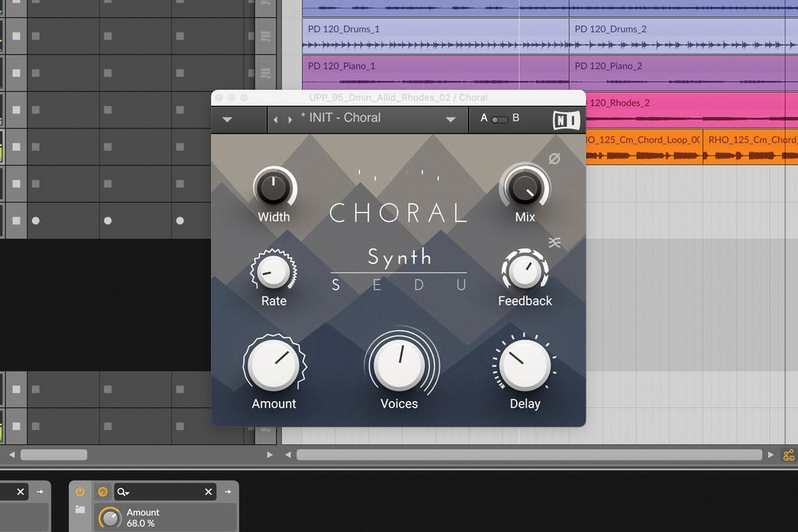798x532 pixels.
Task: Adjust the Amount knob showing 68.0%
Action: [110, 516]
